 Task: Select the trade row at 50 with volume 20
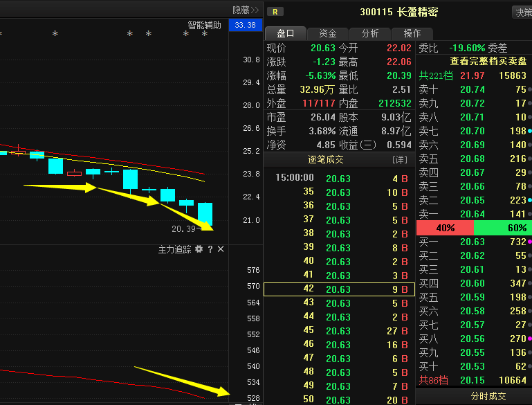(339, 399)
